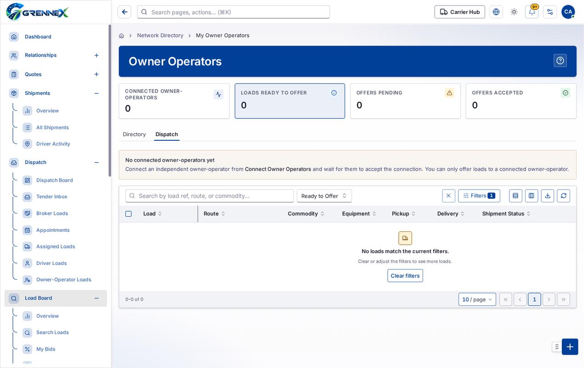
Task: Expand the Relationships sidebar section
Action: click(x=96, y=55)
